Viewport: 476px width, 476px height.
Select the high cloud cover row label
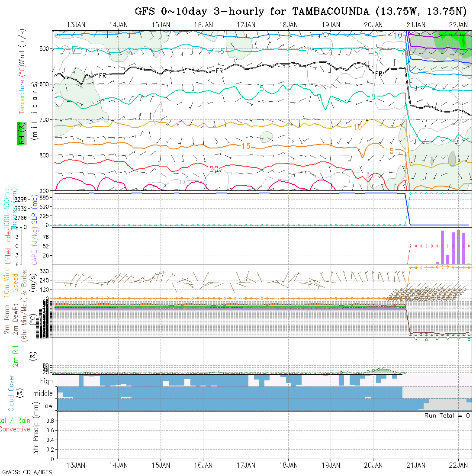(x=46, y=381)
